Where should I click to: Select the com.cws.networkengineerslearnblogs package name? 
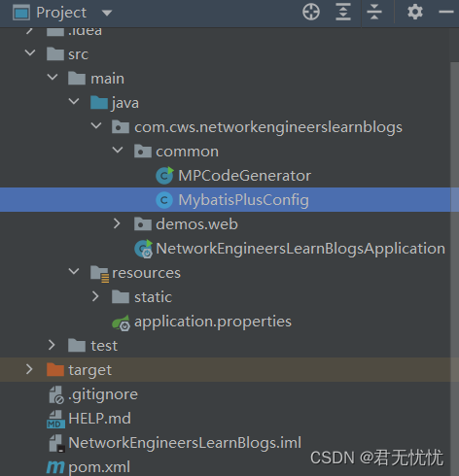click(268, 127)
